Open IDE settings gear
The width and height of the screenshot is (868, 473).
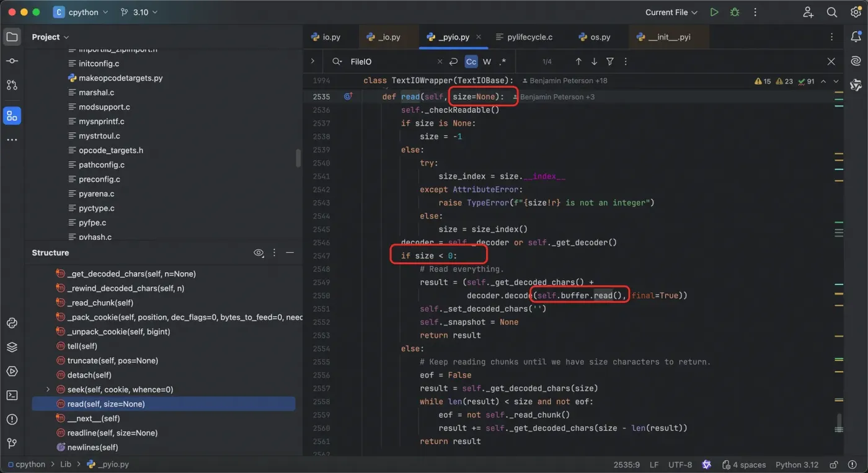[855, 12]
